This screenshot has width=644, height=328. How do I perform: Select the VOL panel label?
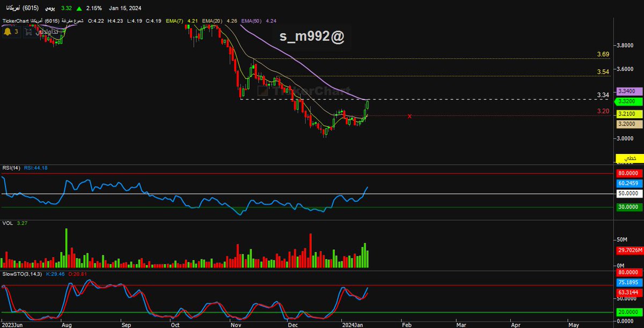[8, 223]
